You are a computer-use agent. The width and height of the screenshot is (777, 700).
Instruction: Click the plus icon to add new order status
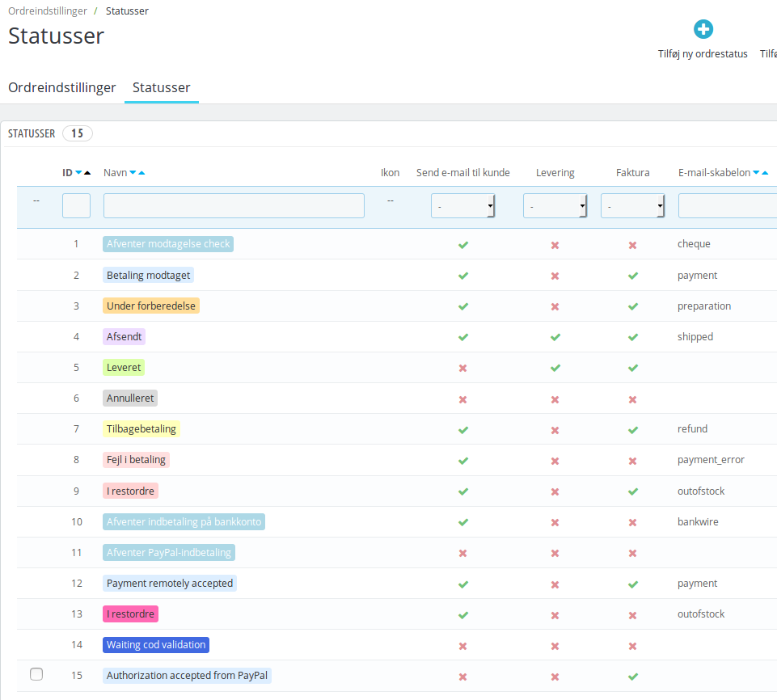click(703, 29)
